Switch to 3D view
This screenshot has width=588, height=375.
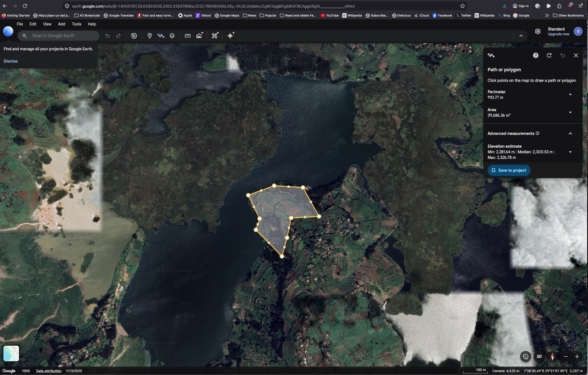click(539, 356)
